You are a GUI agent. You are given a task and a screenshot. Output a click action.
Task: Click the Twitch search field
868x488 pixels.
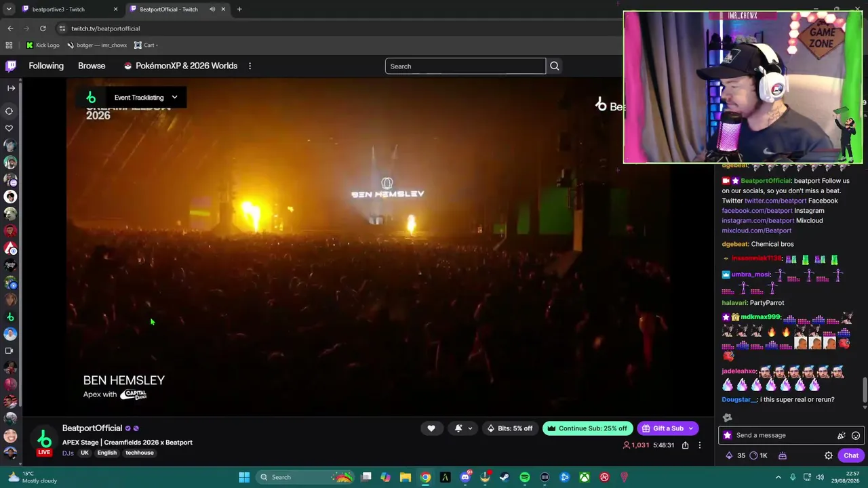click(x=465, y=66)
